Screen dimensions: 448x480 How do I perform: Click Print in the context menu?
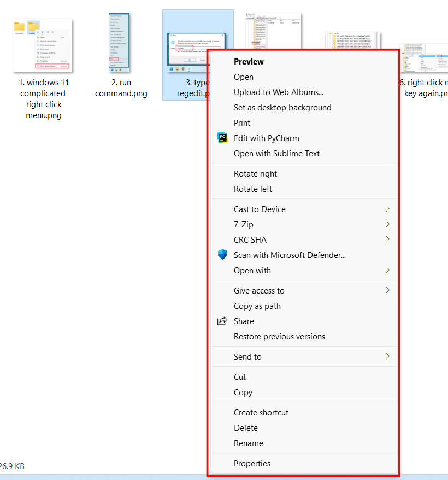click(x=241, y=122)
